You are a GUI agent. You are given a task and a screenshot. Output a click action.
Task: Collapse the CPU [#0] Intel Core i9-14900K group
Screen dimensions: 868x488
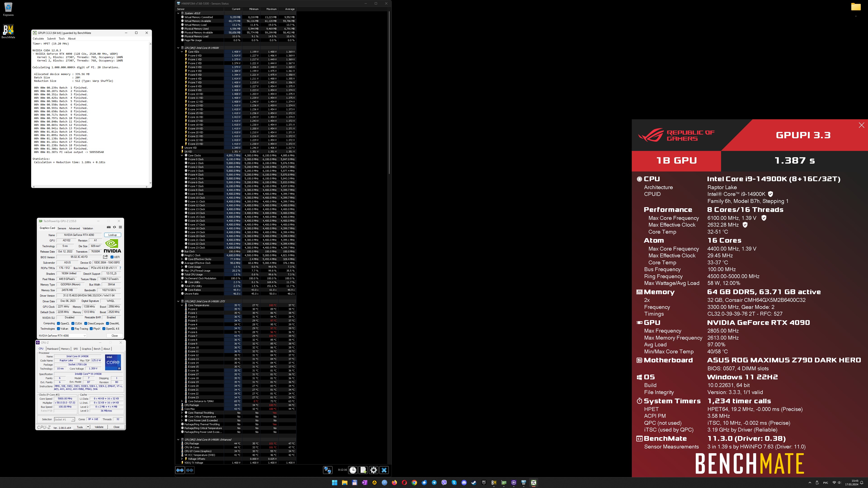[178, 48]
